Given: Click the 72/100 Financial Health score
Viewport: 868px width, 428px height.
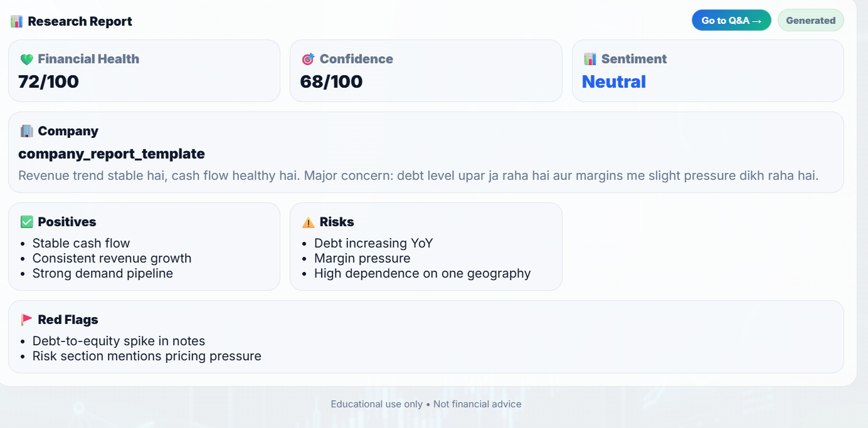Looking at the screenshot, I should tap(49, 82).
